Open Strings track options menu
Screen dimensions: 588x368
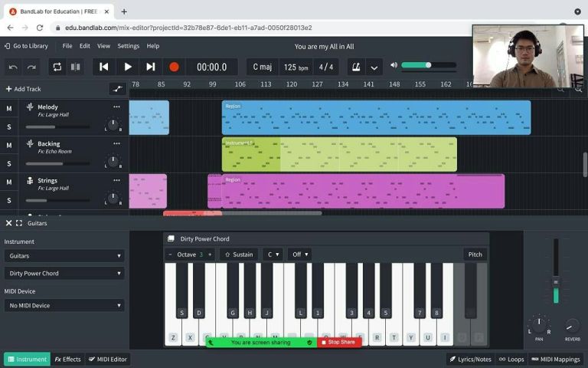tap(116, 180)
